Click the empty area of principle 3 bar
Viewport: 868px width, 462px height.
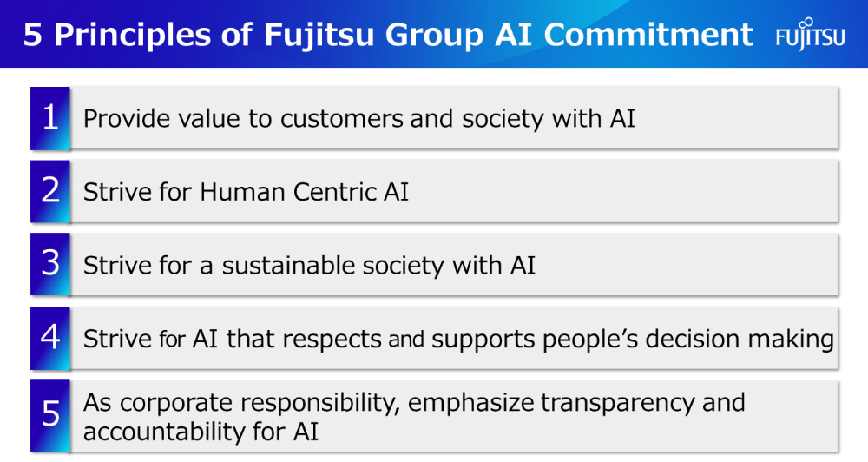point(687,265)
